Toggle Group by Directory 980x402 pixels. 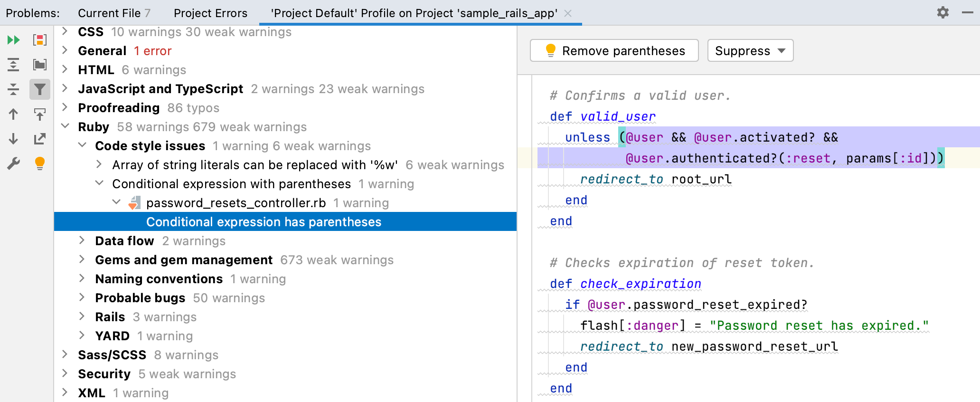tap(40, 65)
